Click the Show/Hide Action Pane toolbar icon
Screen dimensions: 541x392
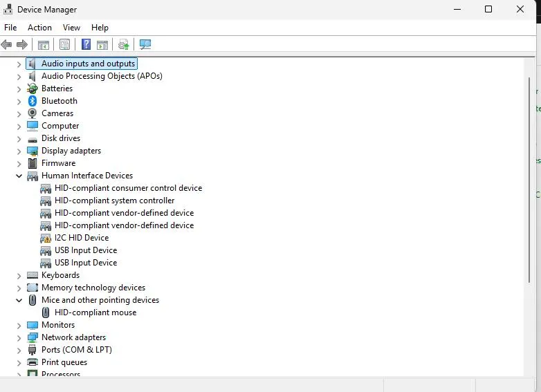(102, 45)
